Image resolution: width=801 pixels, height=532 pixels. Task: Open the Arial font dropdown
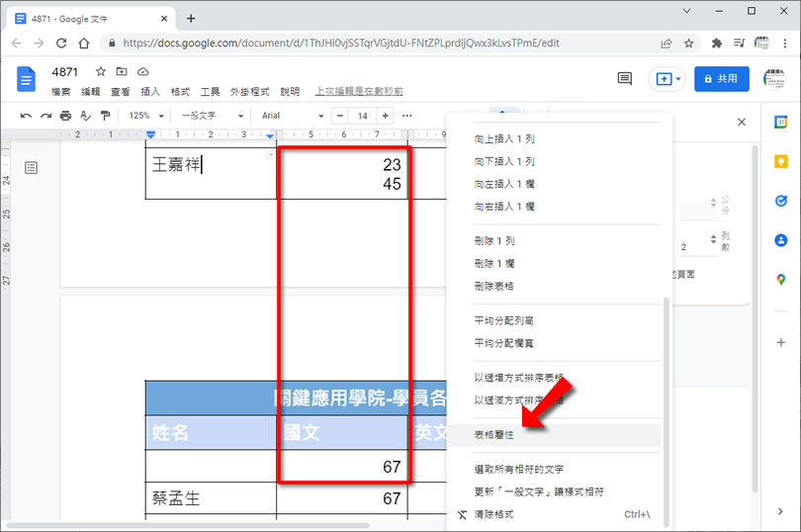(292, 116)
